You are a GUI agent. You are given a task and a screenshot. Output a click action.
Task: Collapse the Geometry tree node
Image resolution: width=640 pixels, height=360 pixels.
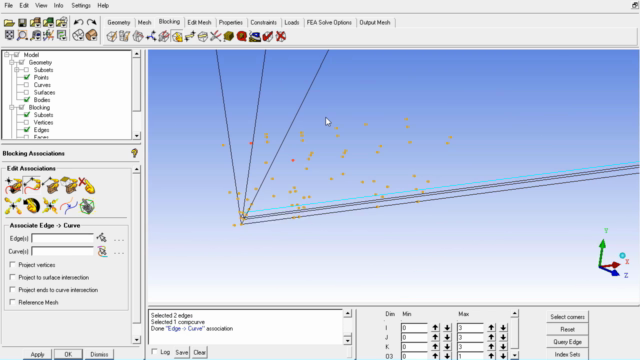coord(11,62)
